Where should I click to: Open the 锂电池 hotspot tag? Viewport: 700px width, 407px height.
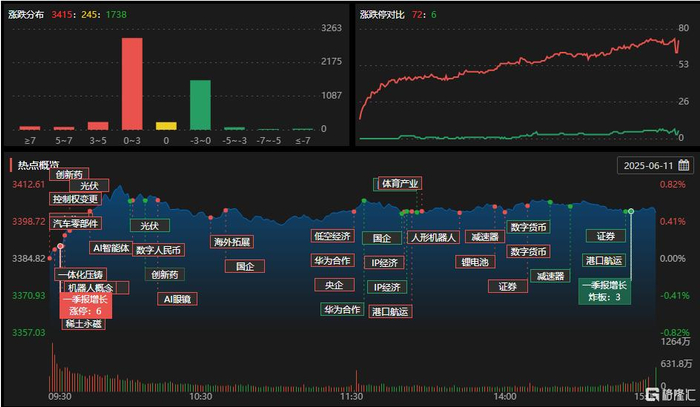tap(475, 262)
